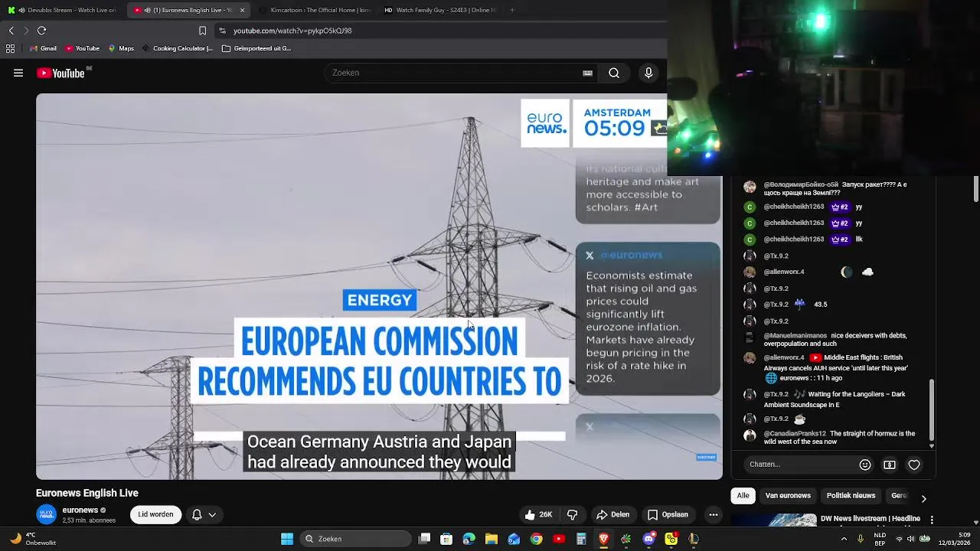Open Euronews channel avatar
This screenshot has height=551, width=980.
46,514
